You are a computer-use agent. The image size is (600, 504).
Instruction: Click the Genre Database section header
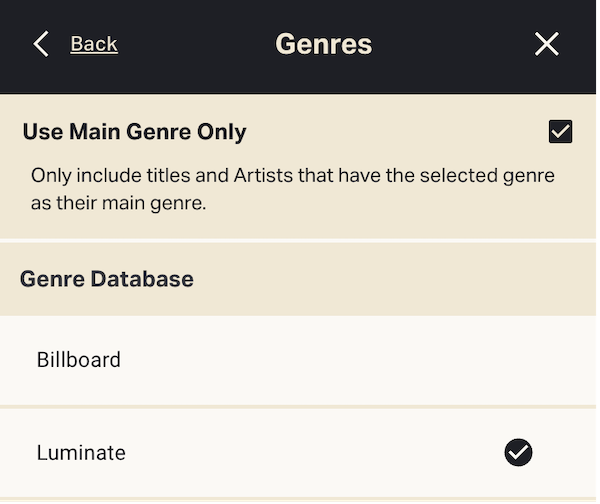[106, 279]
